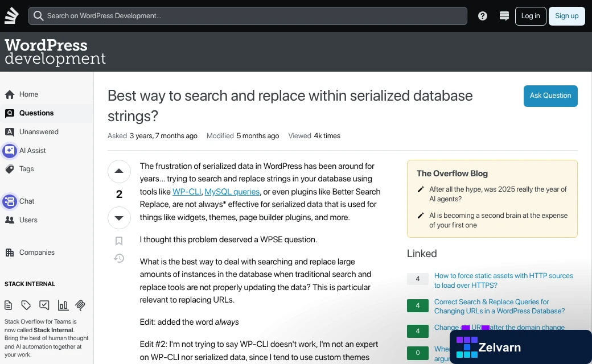Viewport: 592px width, 364px height.
Task: Click the Ask Question button
Action: tap(550, 96)
